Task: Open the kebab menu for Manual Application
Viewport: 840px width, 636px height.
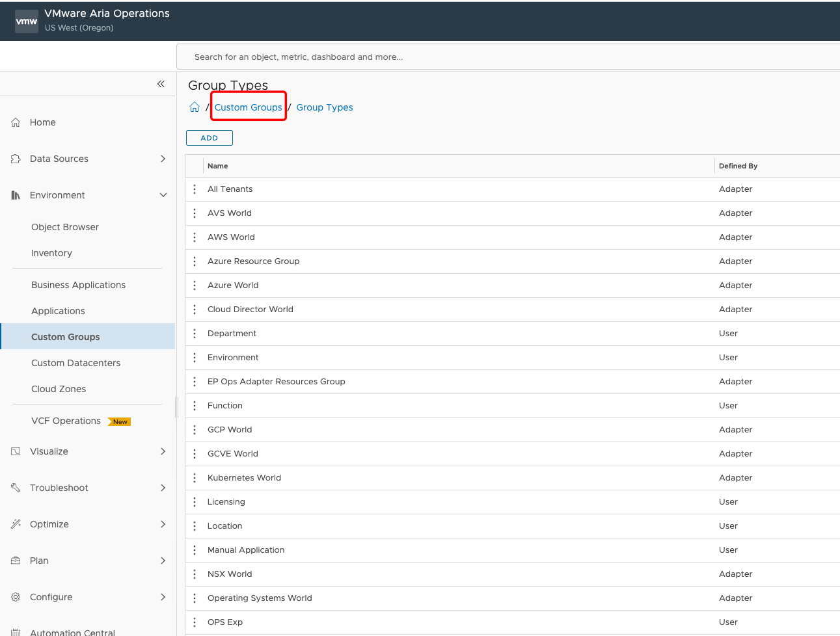Action: click(x=195, y=550)
